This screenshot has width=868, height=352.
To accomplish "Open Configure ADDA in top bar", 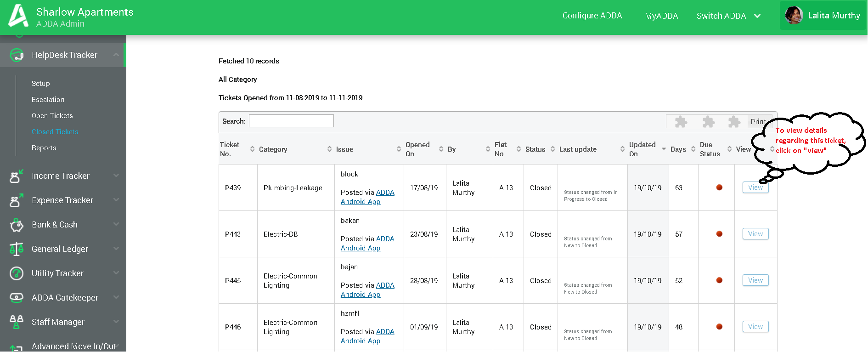I will (592, 16).
